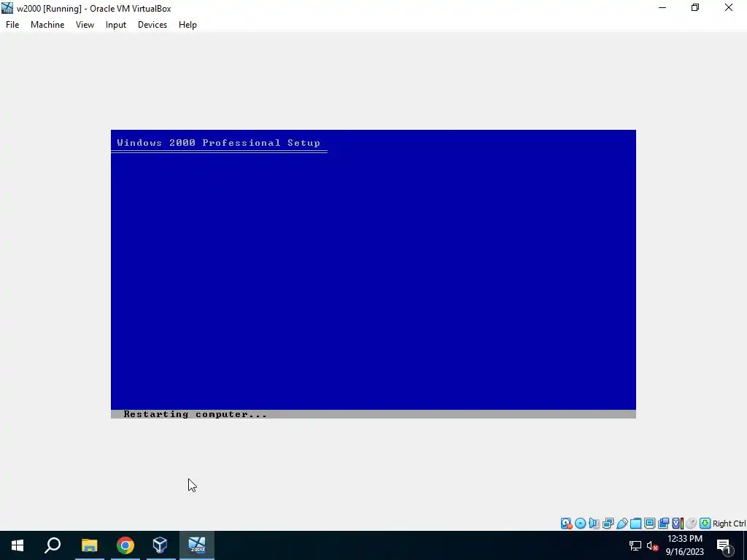
Task: Click the mouse integration indicator icon
Action: pyautogui.click(x=692, y=524)
